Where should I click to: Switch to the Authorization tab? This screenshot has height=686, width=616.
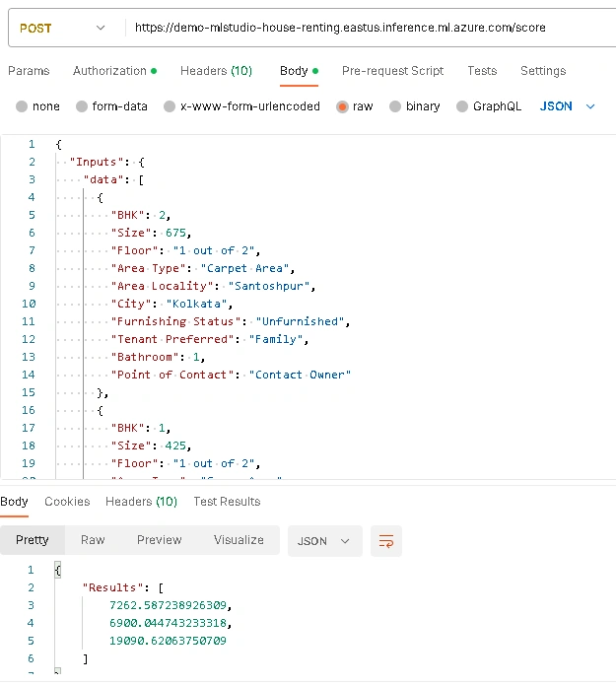(114, 71)
